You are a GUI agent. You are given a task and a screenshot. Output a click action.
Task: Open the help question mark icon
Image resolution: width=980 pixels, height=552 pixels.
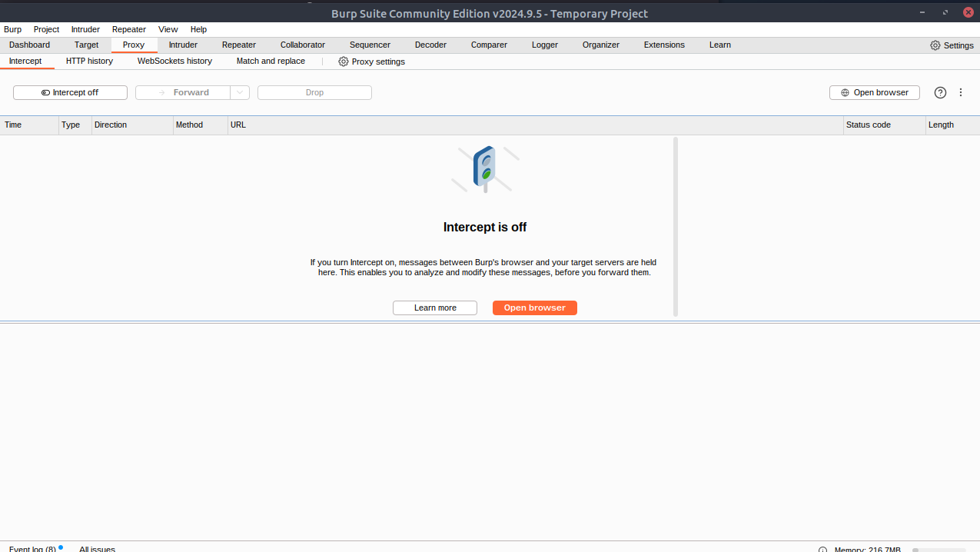click(x=940, y=92)
